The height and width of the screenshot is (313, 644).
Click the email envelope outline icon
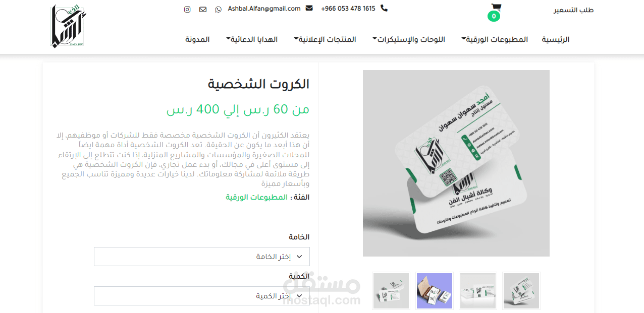203,9
